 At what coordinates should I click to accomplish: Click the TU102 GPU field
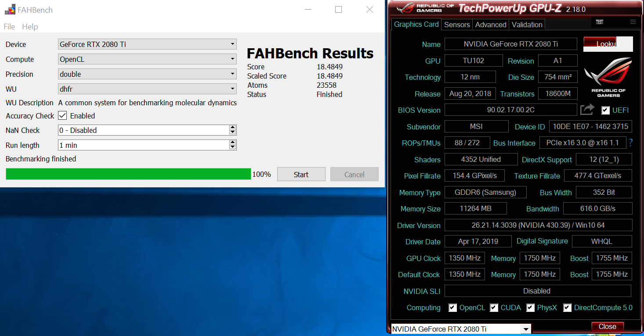click(474, 61)
